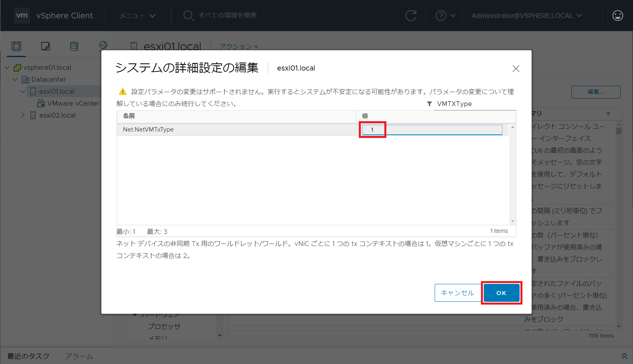Select the Net.NetVMTxType row name

(148, 130)
